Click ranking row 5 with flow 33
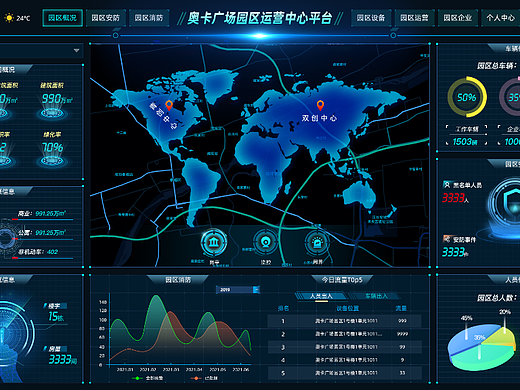 click(344, 373)
